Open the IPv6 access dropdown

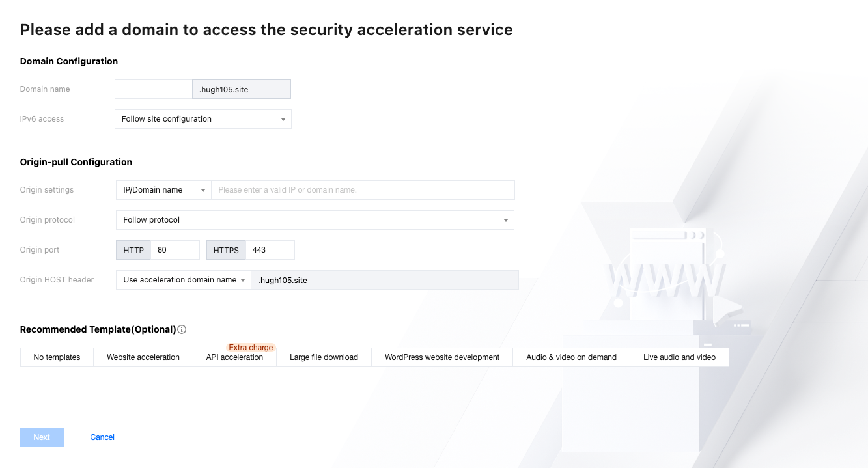[x=203, y=119]
